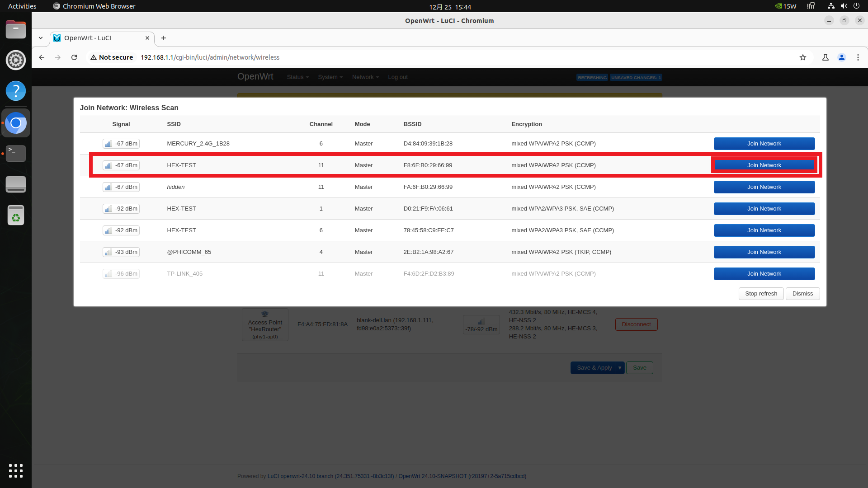Bookmark this page with the star icon
The image size is (868, 488).
click(802, 57)
